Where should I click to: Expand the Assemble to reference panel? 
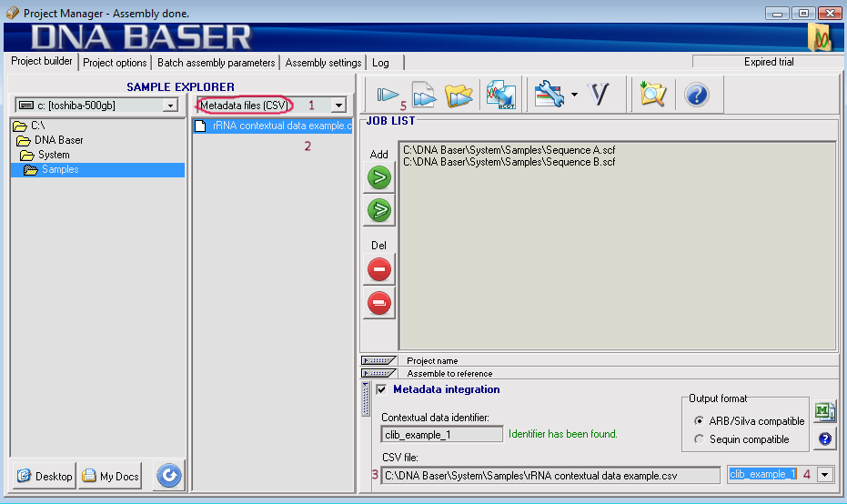(x=378, y=373)
